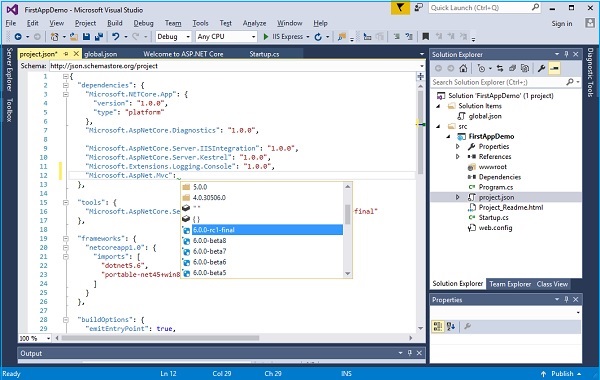
Task: Collapse the dependencies code block
Action: 66,85
